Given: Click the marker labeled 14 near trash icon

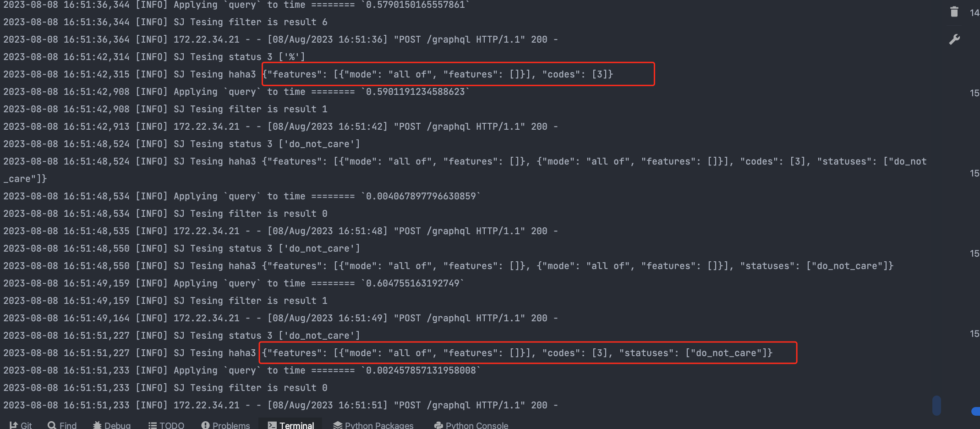Looking at the screenshot, I should [x=975, y=13].
